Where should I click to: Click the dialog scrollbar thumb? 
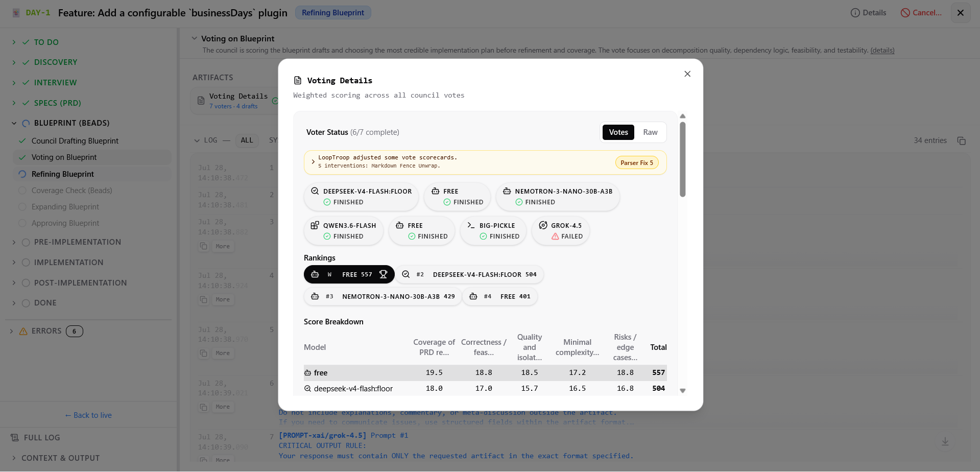point(682,159)
